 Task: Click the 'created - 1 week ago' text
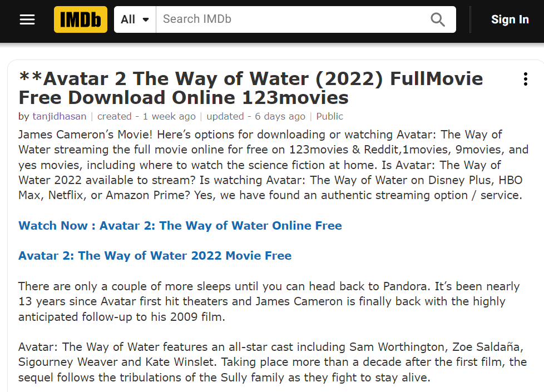[x=146, y=116]
